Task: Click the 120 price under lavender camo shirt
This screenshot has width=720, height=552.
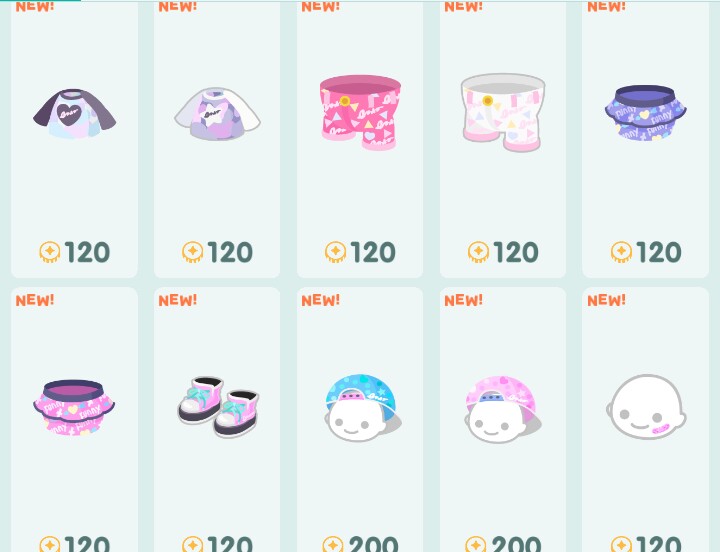Action: point(230,252)
